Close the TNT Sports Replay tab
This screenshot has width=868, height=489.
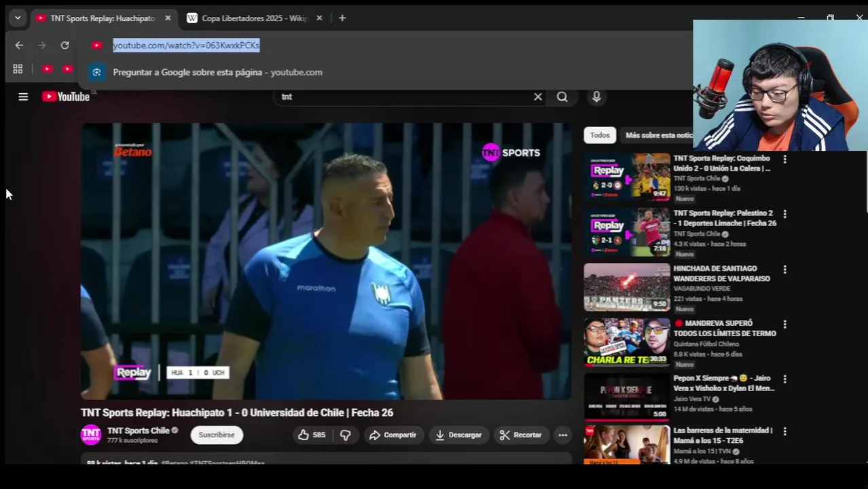(x=168, y=18)
